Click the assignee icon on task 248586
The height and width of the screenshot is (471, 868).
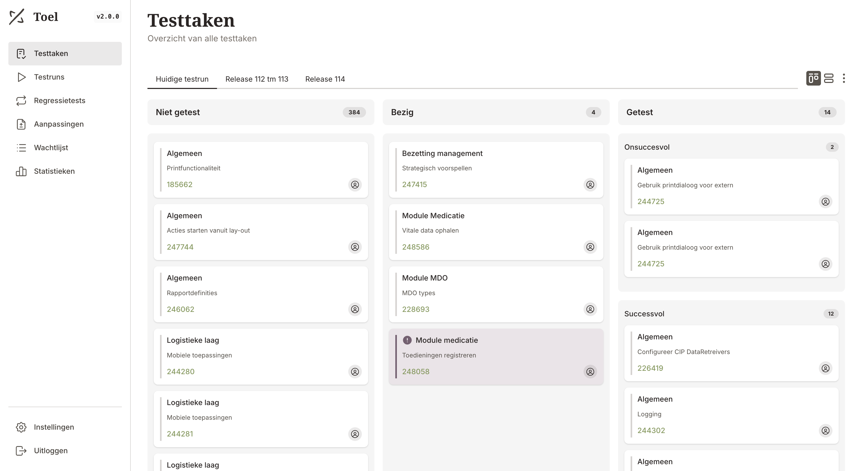click(590, 247)
